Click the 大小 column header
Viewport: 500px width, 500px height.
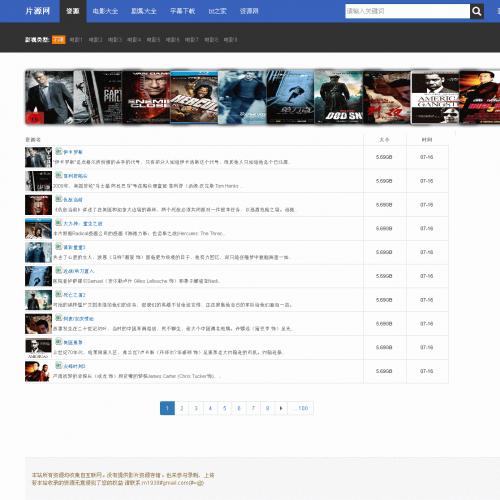[x=384, y=140]
